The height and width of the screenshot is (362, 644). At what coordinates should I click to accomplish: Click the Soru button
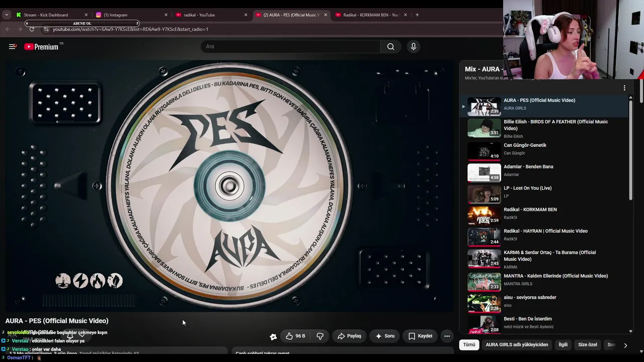pos(385,336)
